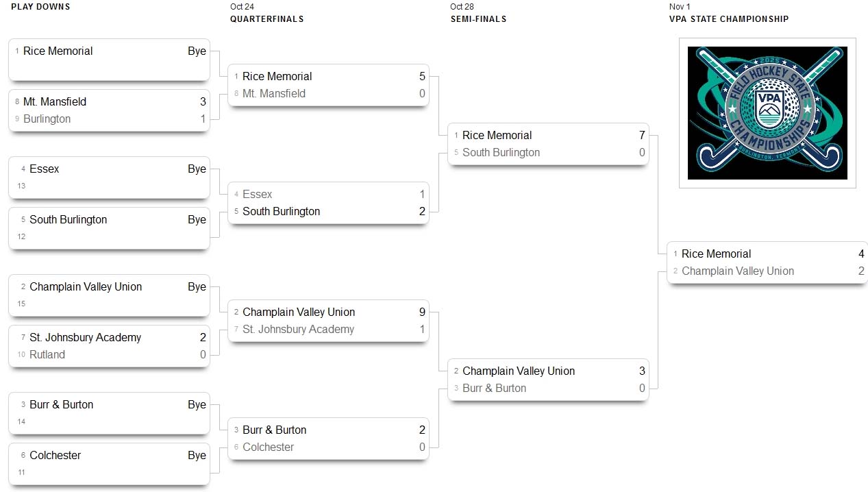Select Rice Memorial bye in play downs

point(109,59)
